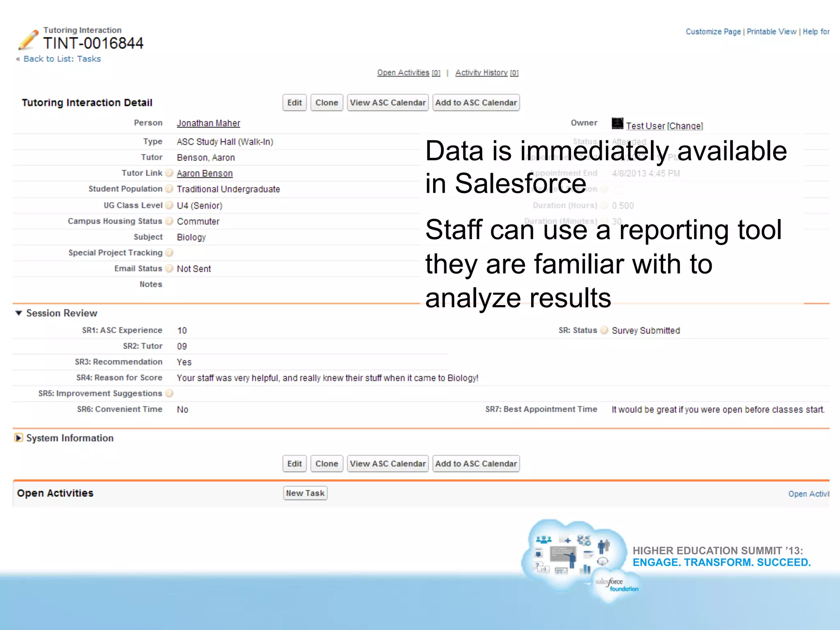Click the top Add to ASC Calendar button
The width and height of the screenshot is (840, 630).
(x=476, y=103)
